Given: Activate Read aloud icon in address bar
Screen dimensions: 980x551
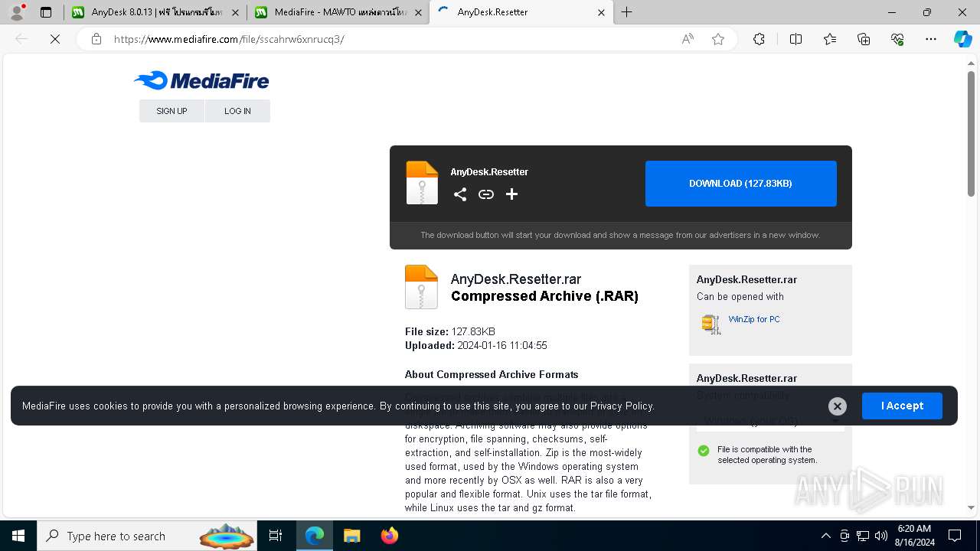Looking at the screenshot, I should [x=688, y=39].
